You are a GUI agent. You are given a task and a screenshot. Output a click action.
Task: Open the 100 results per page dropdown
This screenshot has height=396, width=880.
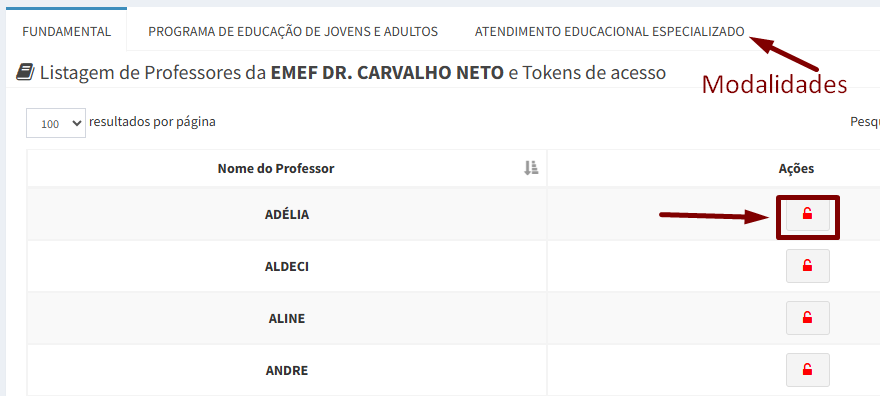[x=56, y=123]
